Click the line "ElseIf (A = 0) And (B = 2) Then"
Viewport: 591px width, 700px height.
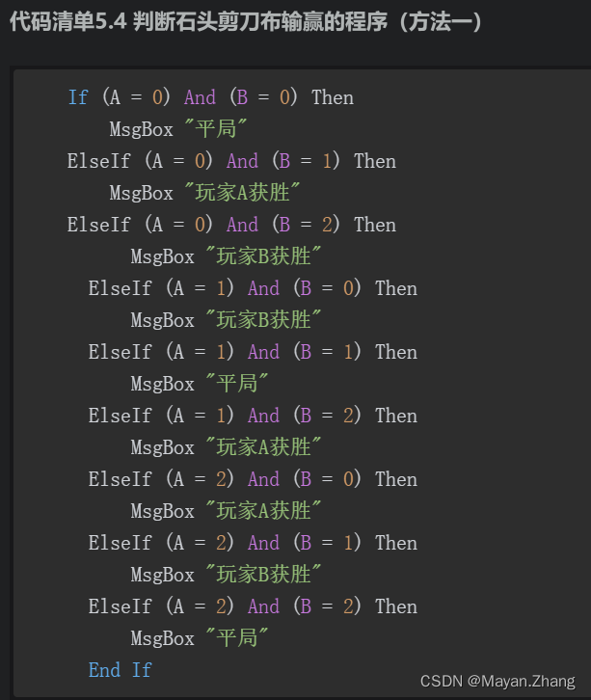point(231,225)
